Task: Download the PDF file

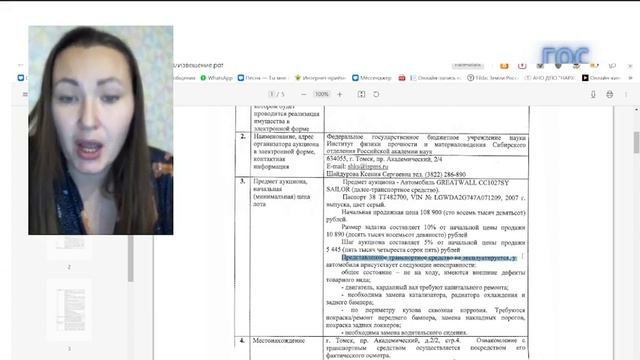Action: [x=593, y=94]
